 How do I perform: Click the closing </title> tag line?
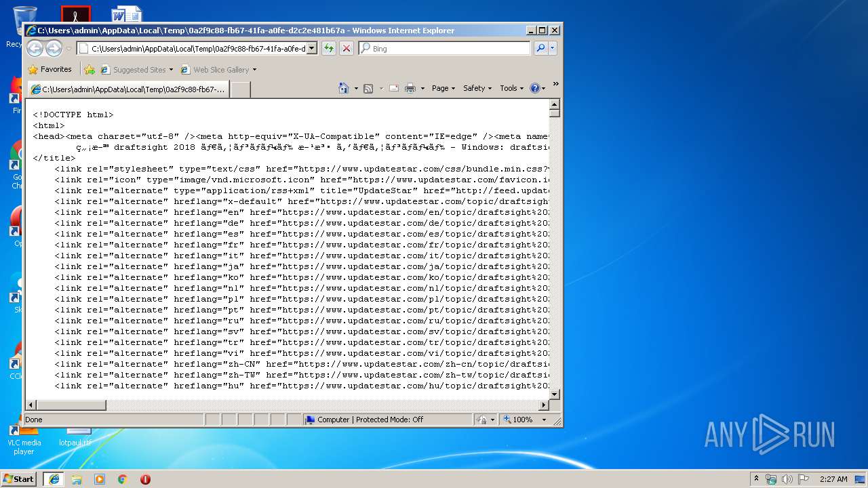pos(54,158)
